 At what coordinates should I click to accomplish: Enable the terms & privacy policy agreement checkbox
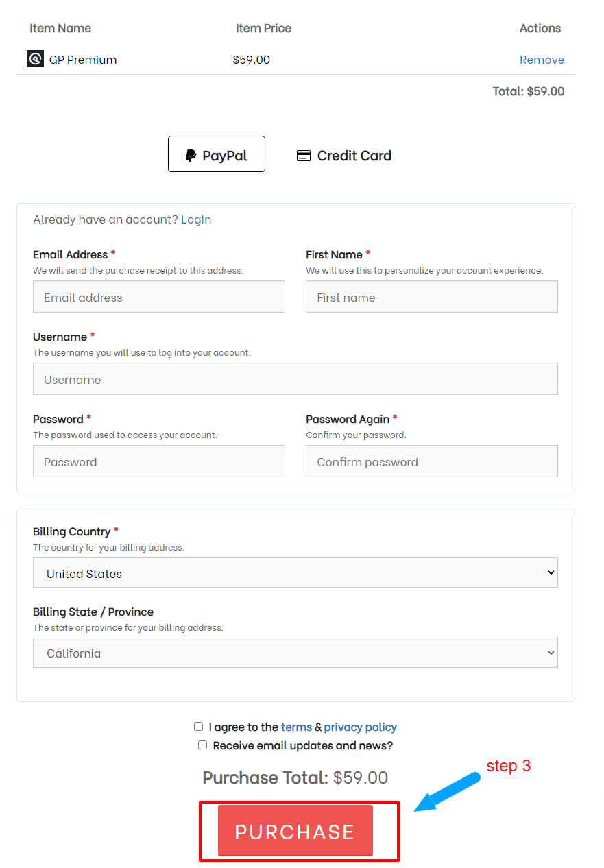(x=198, y=726)
